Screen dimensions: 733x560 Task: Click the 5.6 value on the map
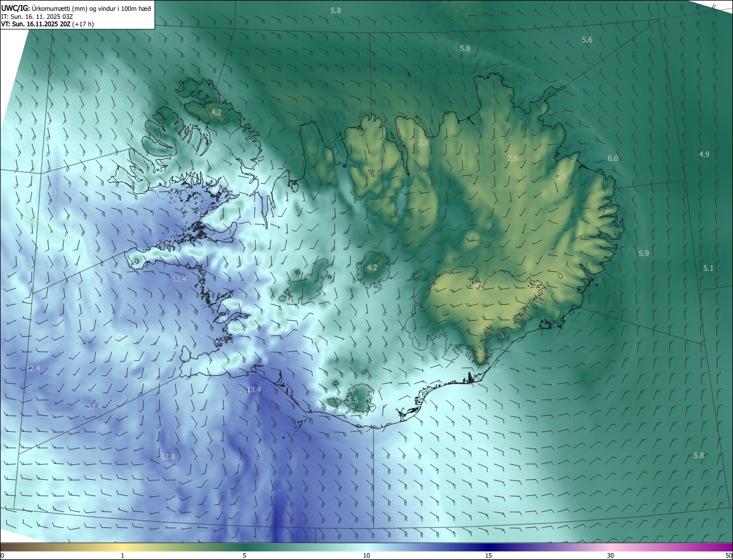click(x=587, y=40)
